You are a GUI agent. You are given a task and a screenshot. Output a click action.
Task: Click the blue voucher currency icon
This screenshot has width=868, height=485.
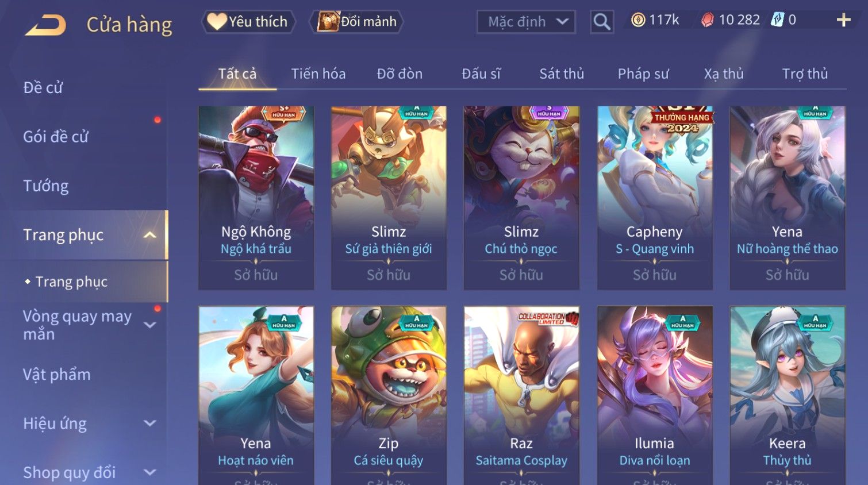pos(777,20)
